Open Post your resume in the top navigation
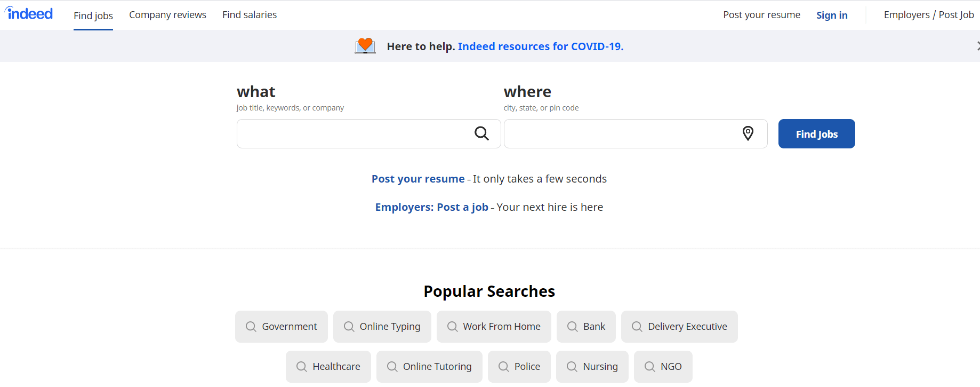 [x=761, y=15]
